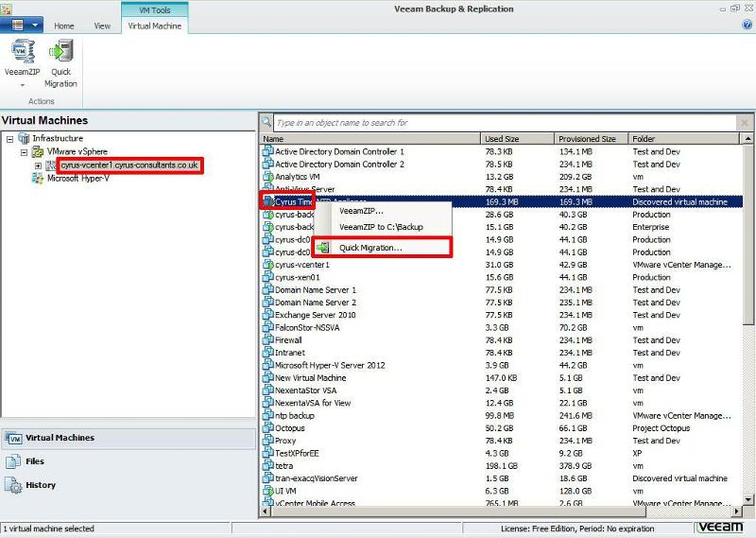
Task: Choose VeeamZIP... from context menu
Action: click(x=361, y=211)
